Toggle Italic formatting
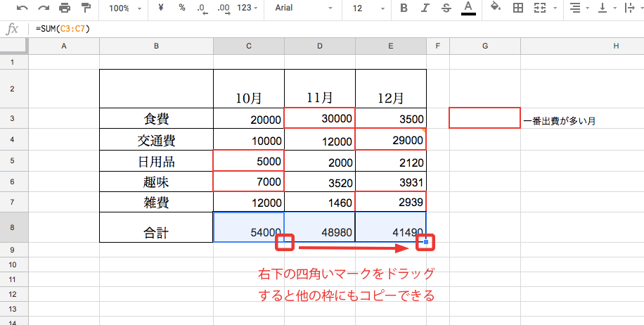The width and height of the screenshot is (644, 325). point(425,8)
